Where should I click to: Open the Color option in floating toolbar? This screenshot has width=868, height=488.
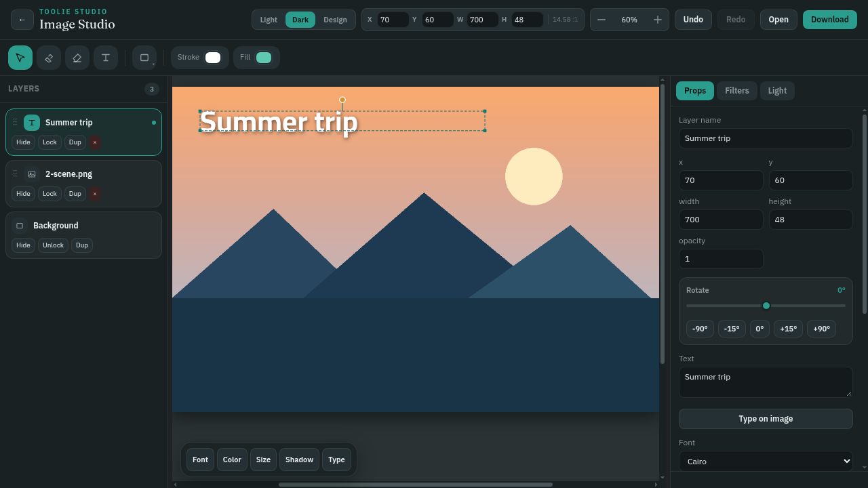232,460
